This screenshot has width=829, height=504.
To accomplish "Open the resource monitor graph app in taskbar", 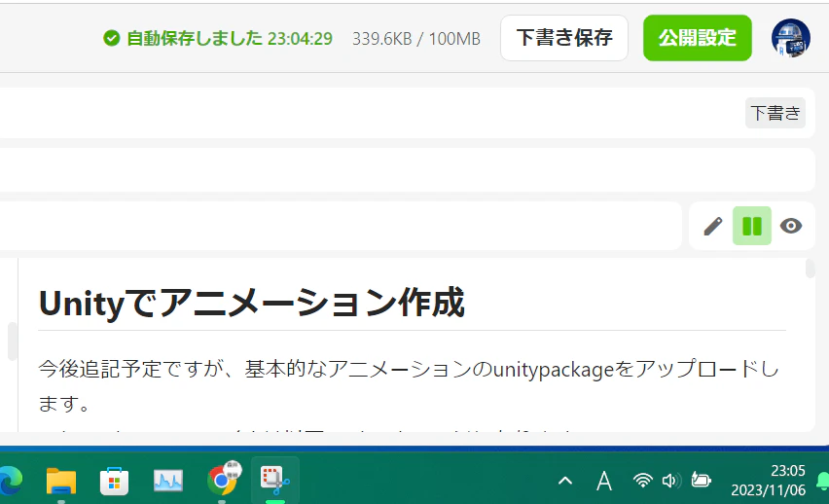I will tap(168, 481).
